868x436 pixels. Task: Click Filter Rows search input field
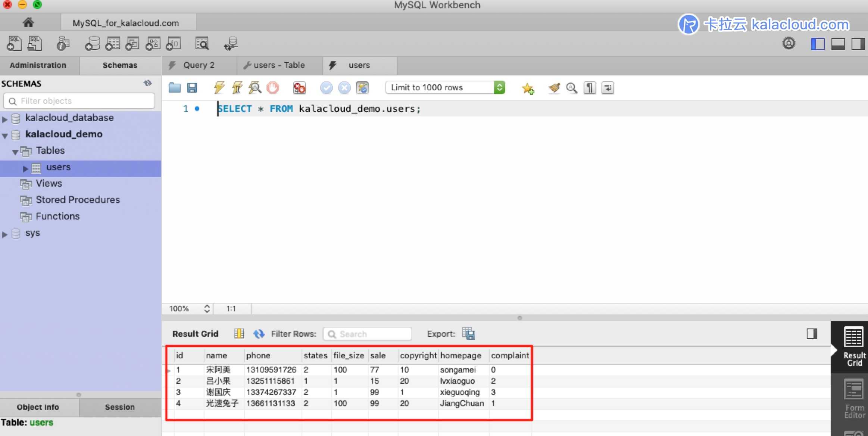367,333
